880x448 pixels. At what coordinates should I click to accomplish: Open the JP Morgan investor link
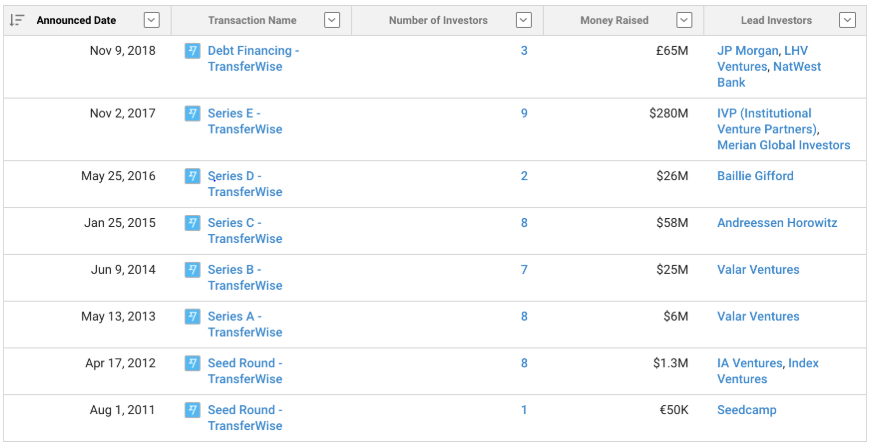[748, 51]
